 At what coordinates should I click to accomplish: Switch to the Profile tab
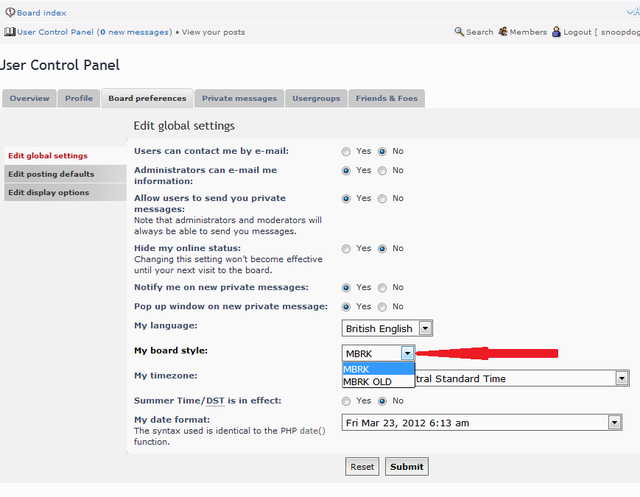pyautogui.click(x=79, y=98)
